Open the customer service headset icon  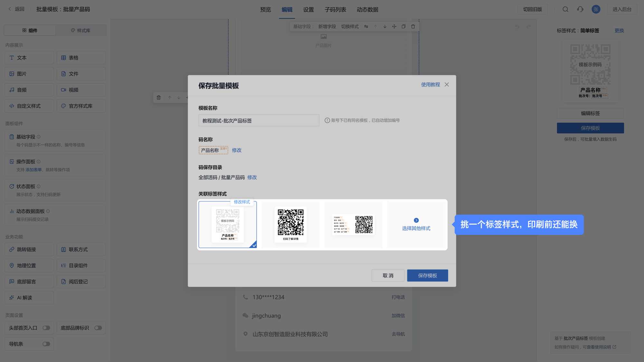pyautogui.click(x=580, y=9)
